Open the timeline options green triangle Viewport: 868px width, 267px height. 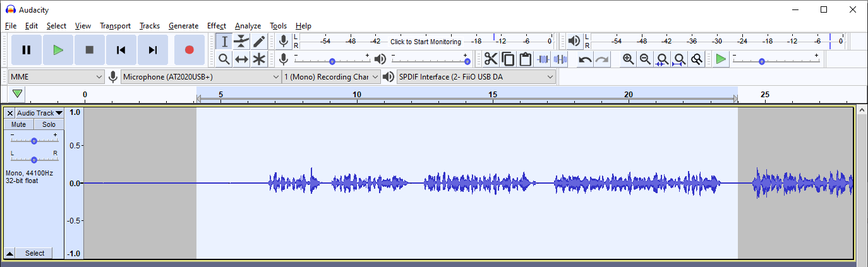(18, 94)
